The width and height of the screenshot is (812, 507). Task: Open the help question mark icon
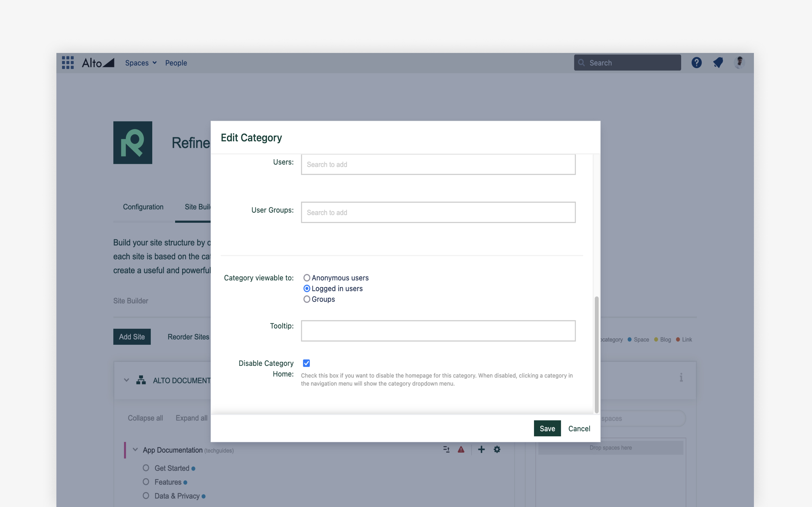tap(697, 62)
